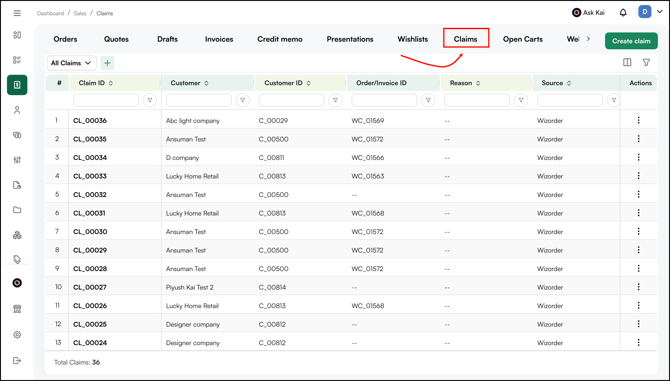Open actions menu for CL_00035

click(638, 138)
